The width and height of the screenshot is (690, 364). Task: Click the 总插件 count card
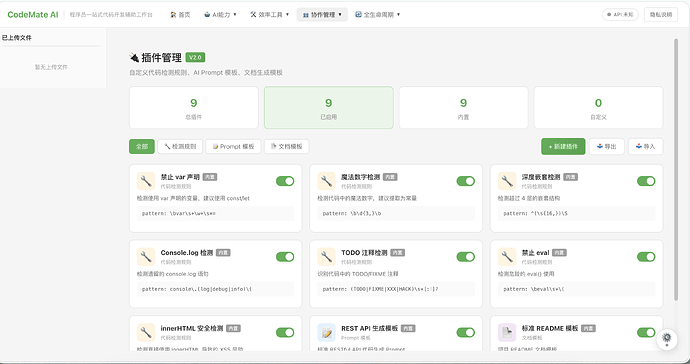pyautogui.click(x=194, y=108)
